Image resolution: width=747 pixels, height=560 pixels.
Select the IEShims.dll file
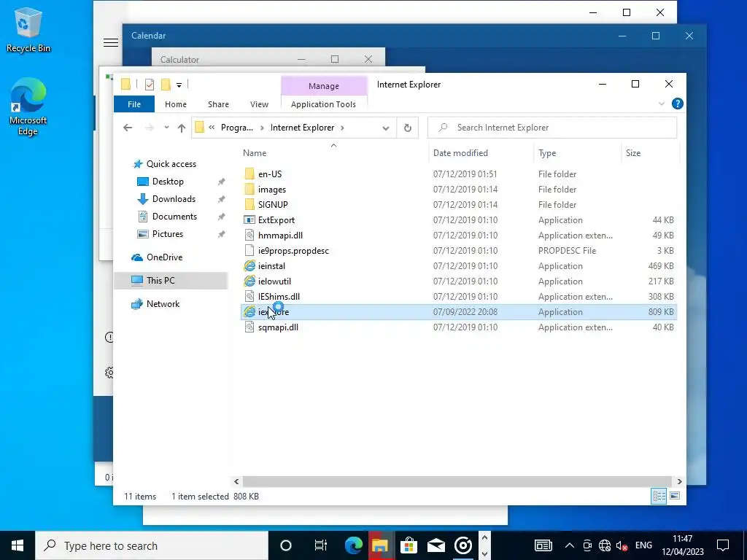278,296
